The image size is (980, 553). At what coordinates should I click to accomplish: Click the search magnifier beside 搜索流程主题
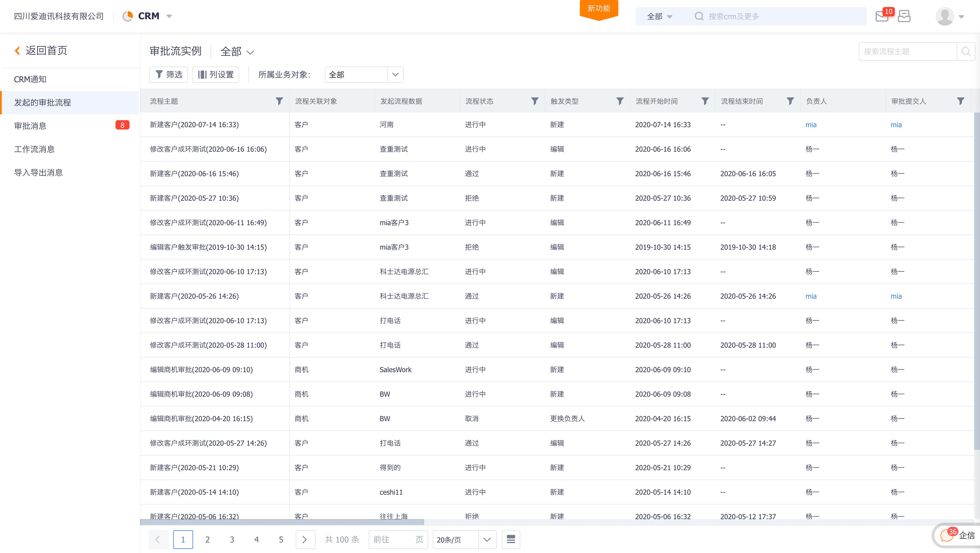965,51
